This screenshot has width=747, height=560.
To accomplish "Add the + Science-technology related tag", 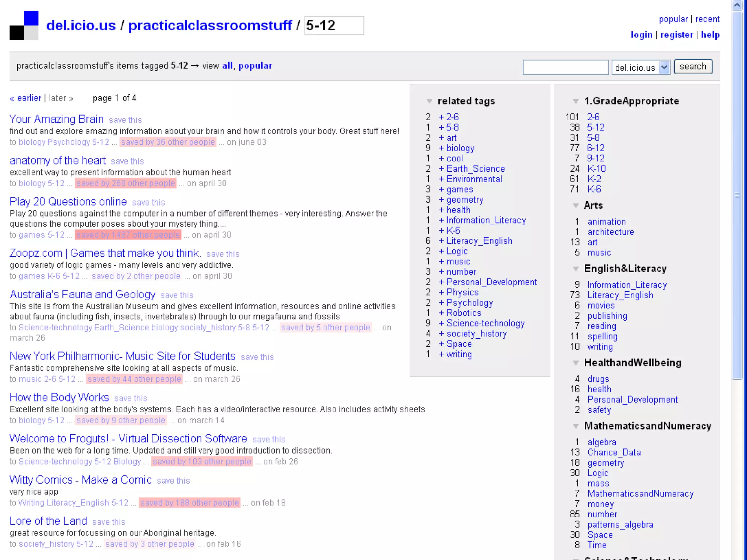I will coord(481,323).
